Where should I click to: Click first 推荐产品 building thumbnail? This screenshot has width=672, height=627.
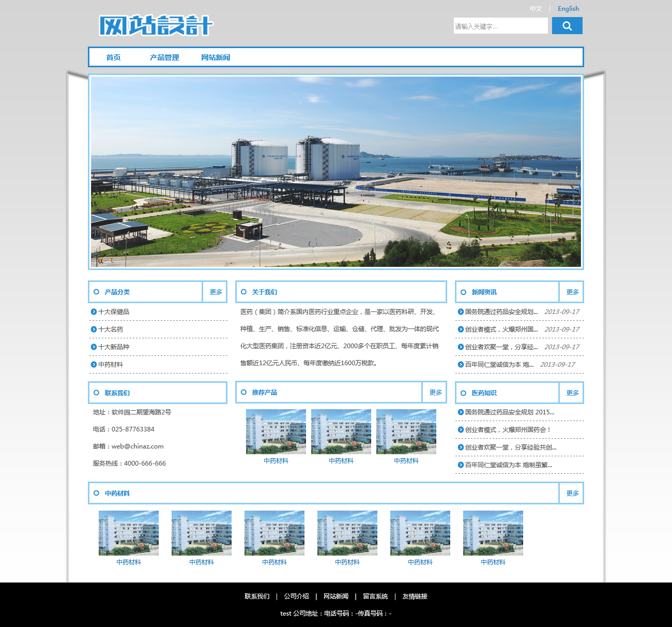point(276,431)
